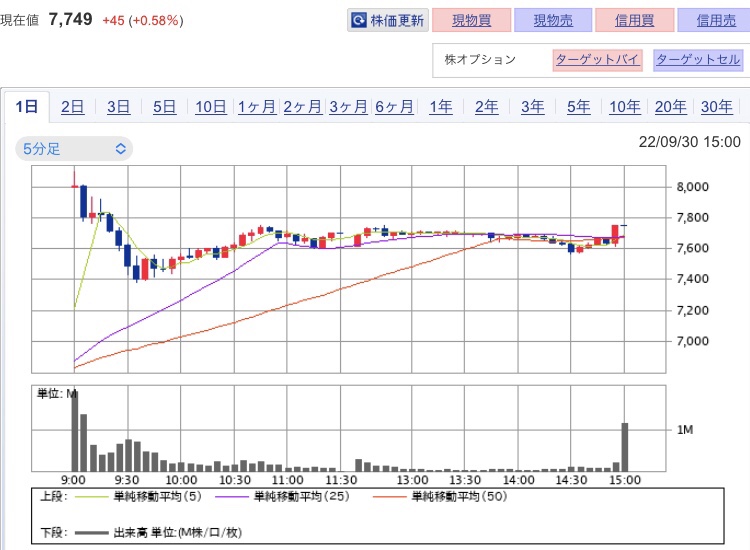
Task: Switch to the 3ヶ月 chart tab
Action: coord(349,106)
